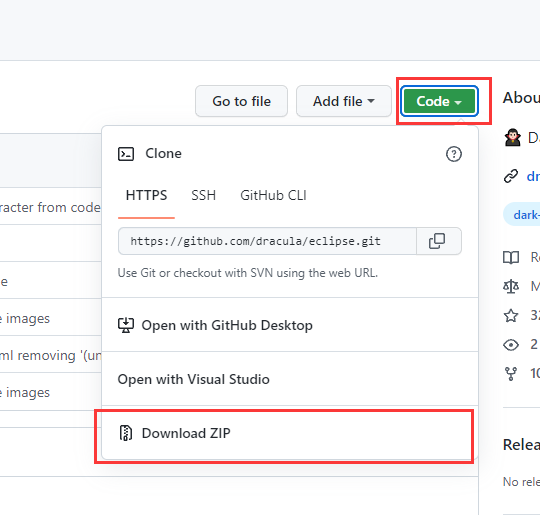This screenshot has height=515, width=540.
Task: Click the link chain icon
Action: point(511,176)
